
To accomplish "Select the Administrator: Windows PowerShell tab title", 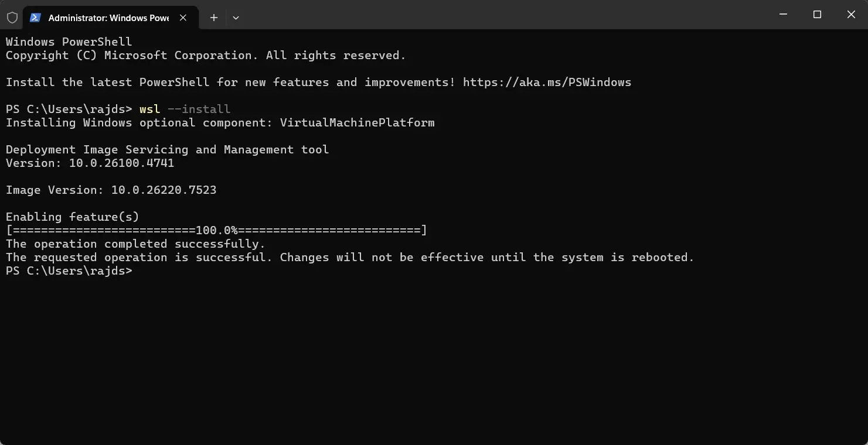I will pos(108,18).
